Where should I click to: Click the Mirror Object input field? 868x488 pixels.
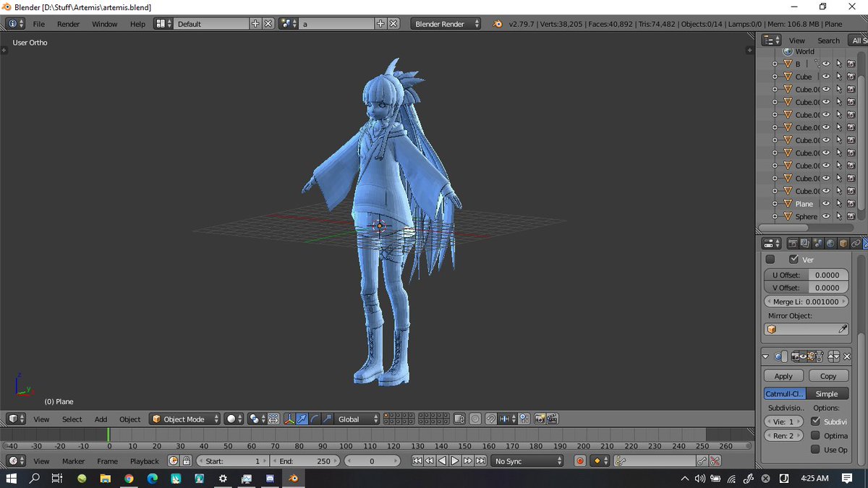(x=806, y=330)
